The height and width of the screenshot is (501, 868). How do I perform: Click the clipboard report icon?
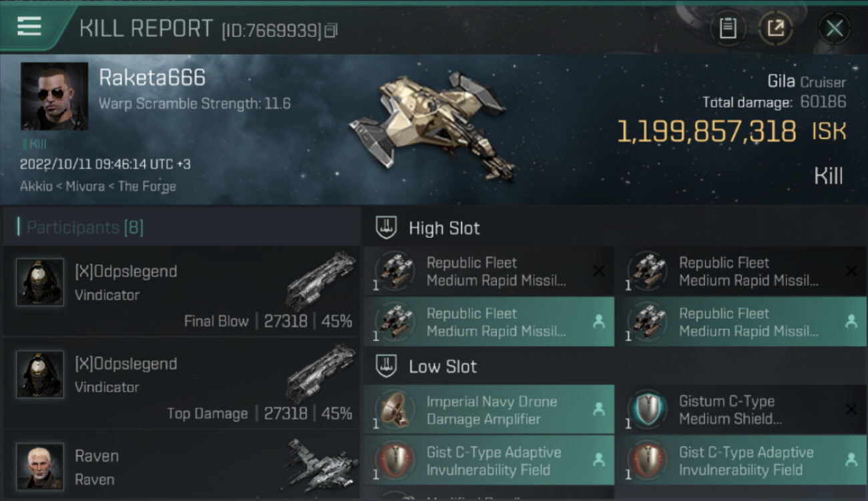[728, 28]
